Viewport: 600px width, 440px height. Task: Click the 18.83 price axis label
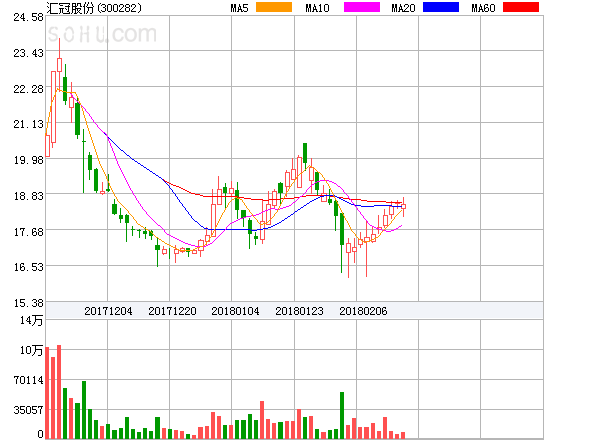[x=28, y=196]
